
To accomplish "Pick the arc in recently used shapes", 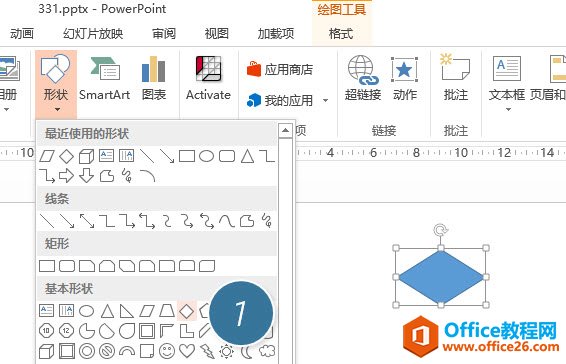I will coord(147,176).
